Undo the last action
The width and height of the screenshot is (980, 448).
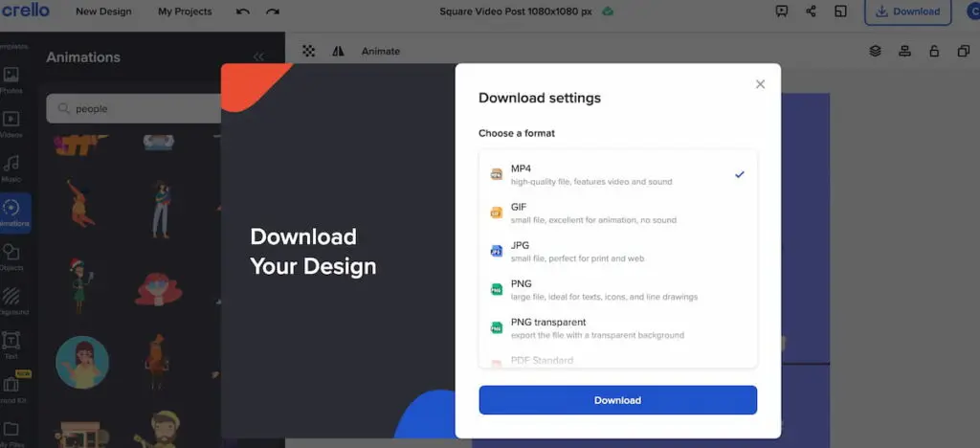(243, 11)
